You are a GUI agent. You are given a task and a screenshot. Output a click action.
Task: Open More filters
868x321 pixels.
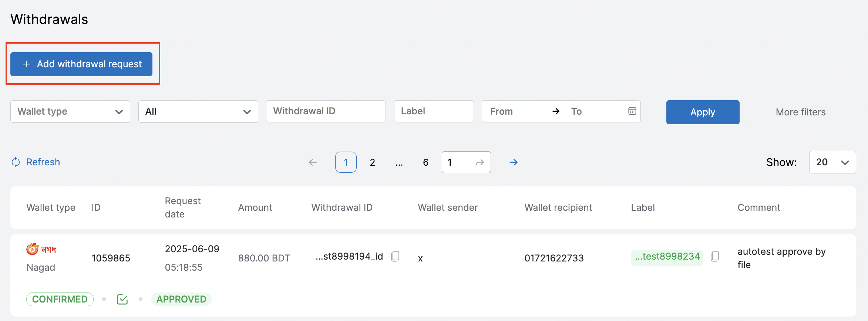click(x=800, y=112)
